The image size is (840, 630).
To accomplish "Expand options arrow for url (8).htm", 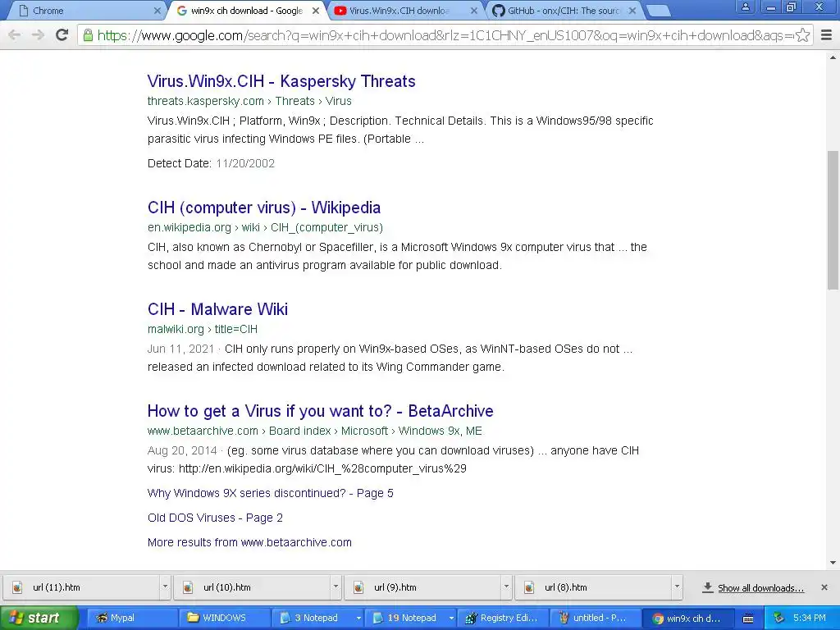I will click(677, 587).
